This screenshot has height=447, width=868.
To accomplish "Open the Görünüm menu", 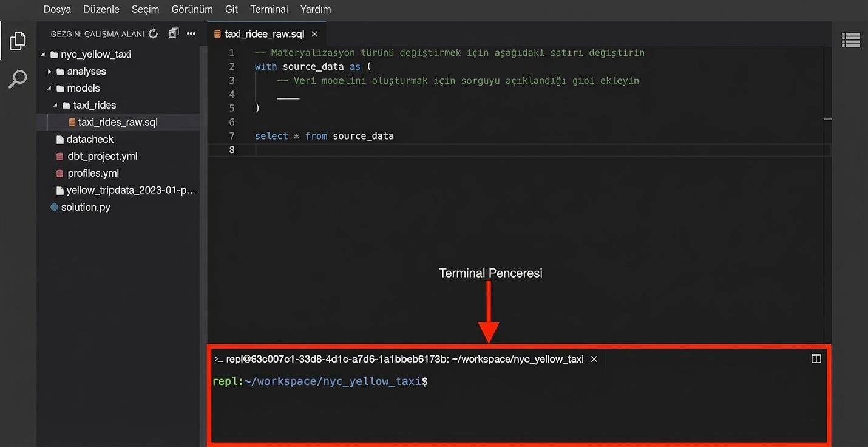I will click(x=192, y=9).
